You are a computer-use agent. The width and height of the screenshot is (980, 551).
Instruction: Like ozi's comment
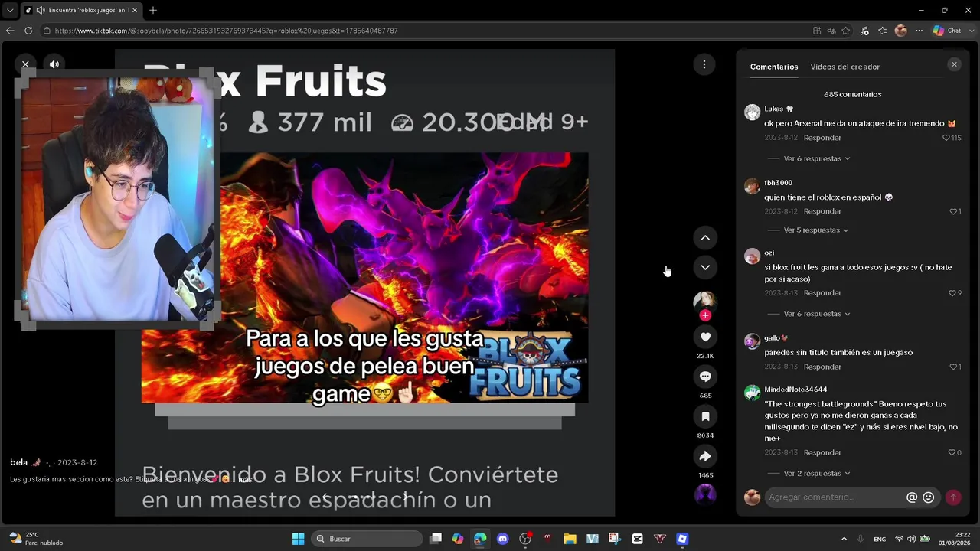[x=952, y=293]
